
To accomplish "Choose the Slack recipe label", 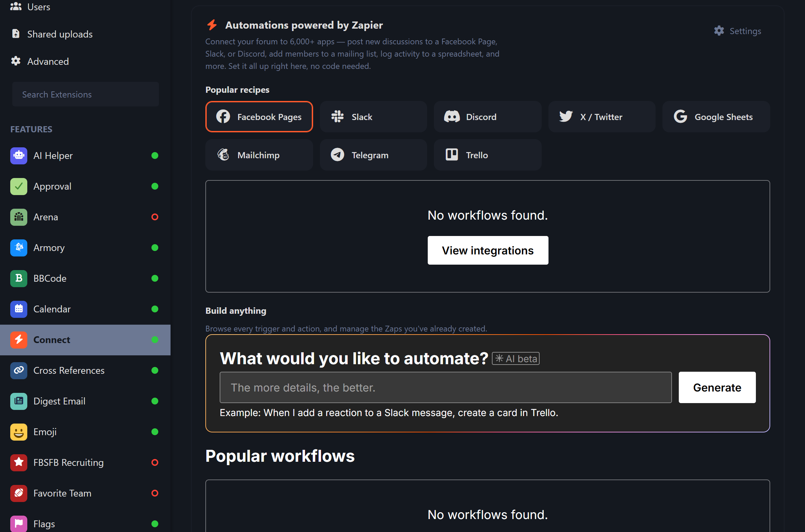I will click(x=362, y=117).
